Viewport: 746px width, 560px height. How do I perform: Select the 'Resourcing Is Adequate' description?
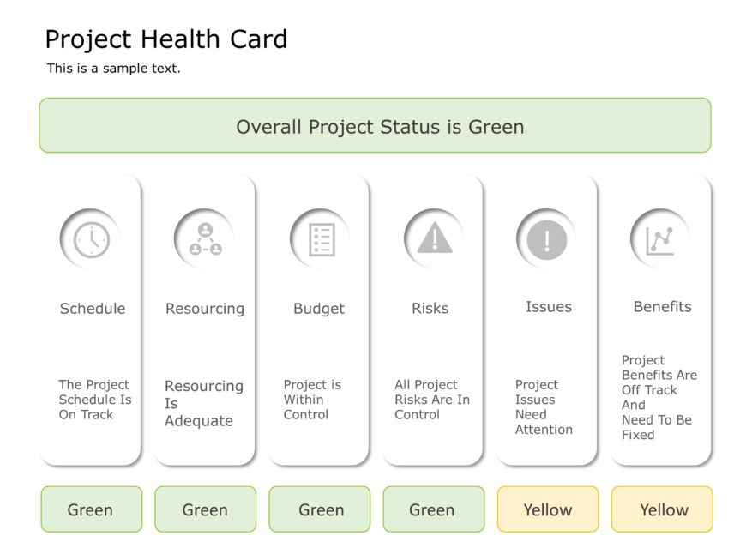point(203,403)
